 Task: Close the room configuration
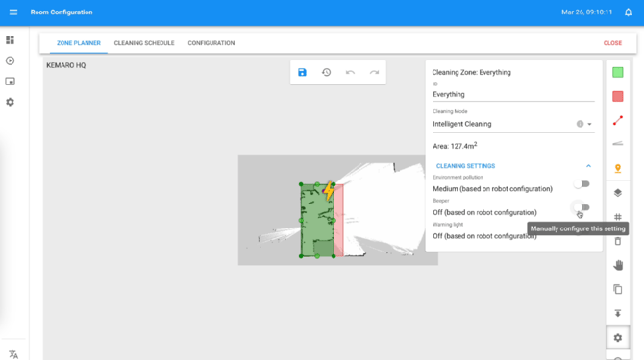coord(612,43)
